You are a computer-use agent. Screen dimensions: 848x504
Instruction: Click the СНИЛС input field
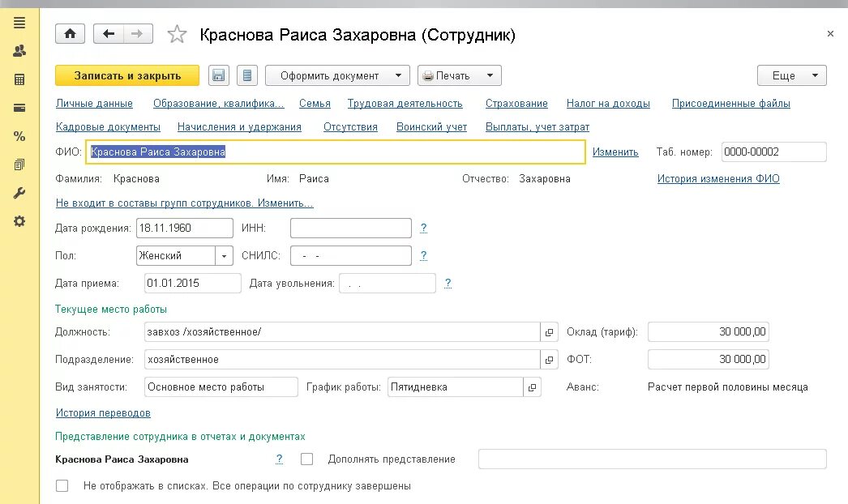tap(351, 256)
